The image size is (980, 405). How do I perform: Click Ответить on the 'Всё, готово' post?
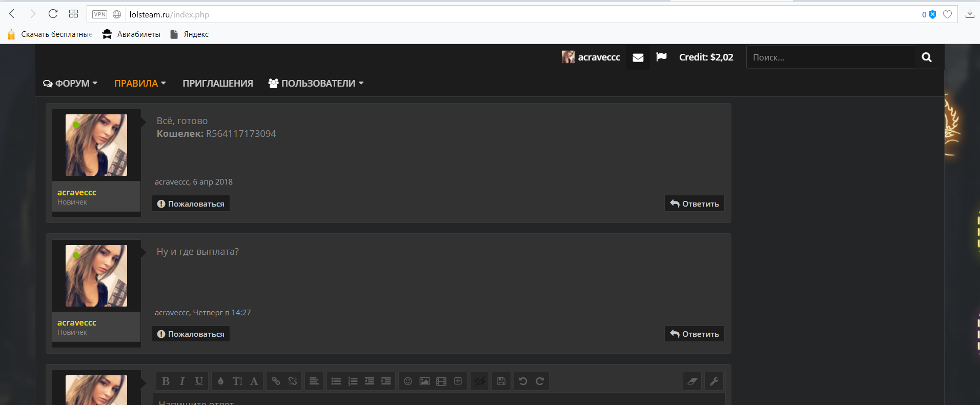click(x=695, y=204)
